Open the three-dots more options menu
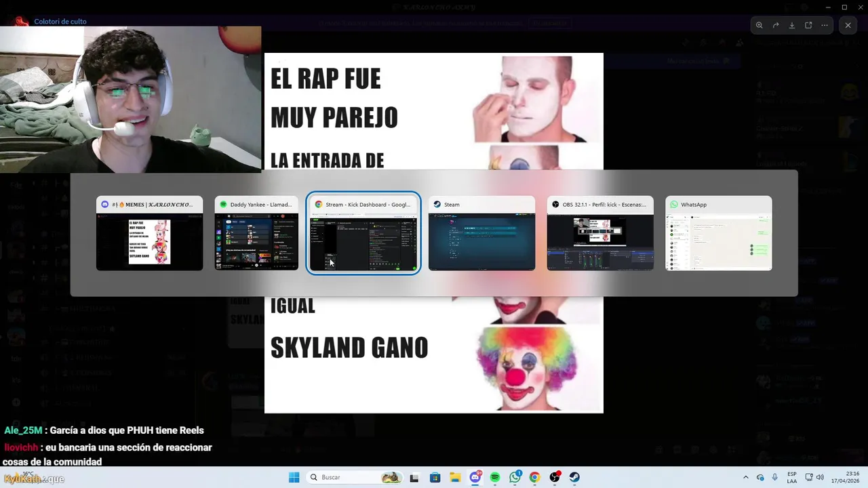Image resolution: width=868 pixels, height=488 pixels. click(825, 25)
